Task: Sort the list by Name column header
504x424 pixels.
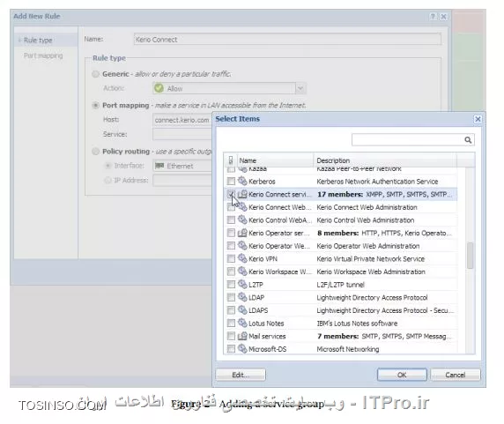Action: click(x=275, y=160)
